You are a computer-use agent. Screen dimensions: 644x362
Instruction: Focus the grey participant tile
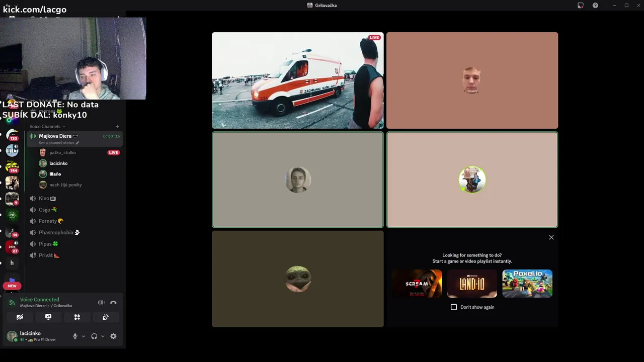(x=298, y=179)
